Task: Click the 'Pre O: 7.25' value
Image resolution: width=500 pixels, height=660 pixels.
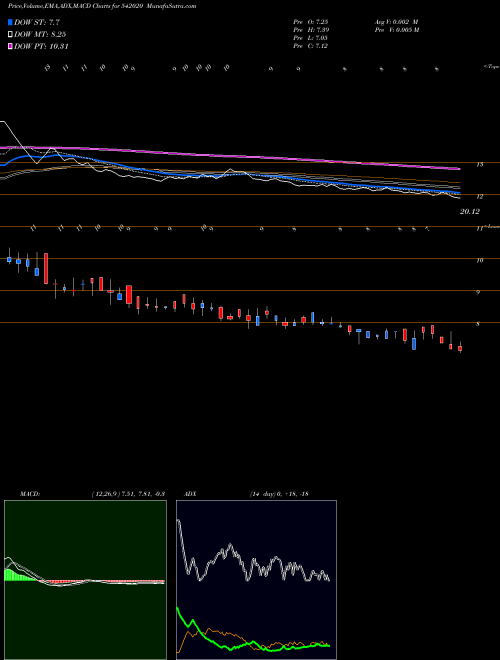Action: 311,21
